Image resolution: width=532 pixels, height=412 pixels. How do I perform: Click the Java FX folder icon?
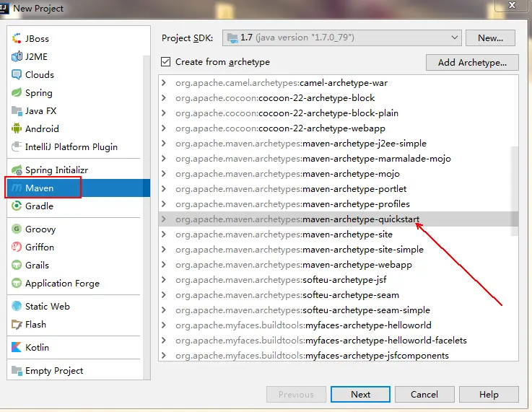[x=17, y=110]
